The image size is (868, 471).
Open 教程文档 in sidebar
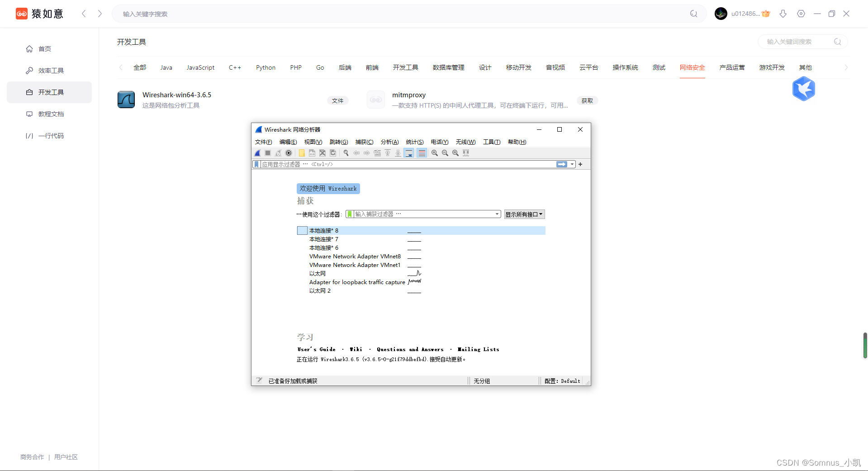(x=49, y=114)
